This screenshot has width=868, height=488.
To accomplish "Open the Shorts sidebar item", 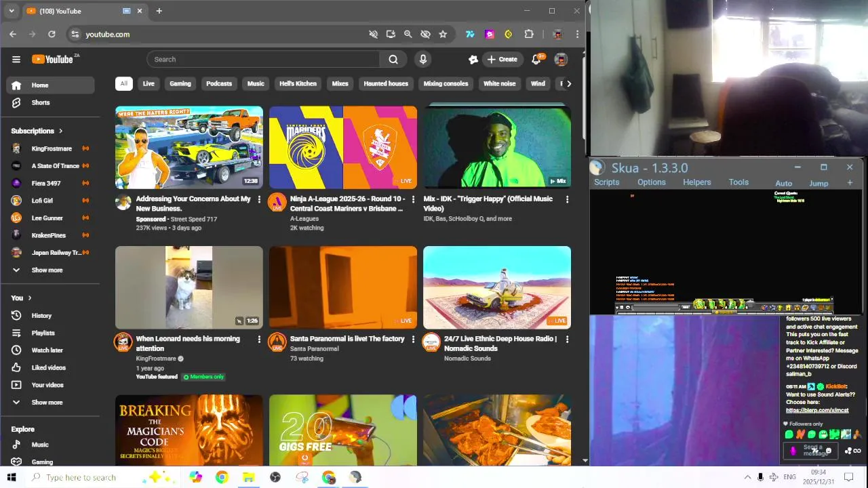I will 51,102.
